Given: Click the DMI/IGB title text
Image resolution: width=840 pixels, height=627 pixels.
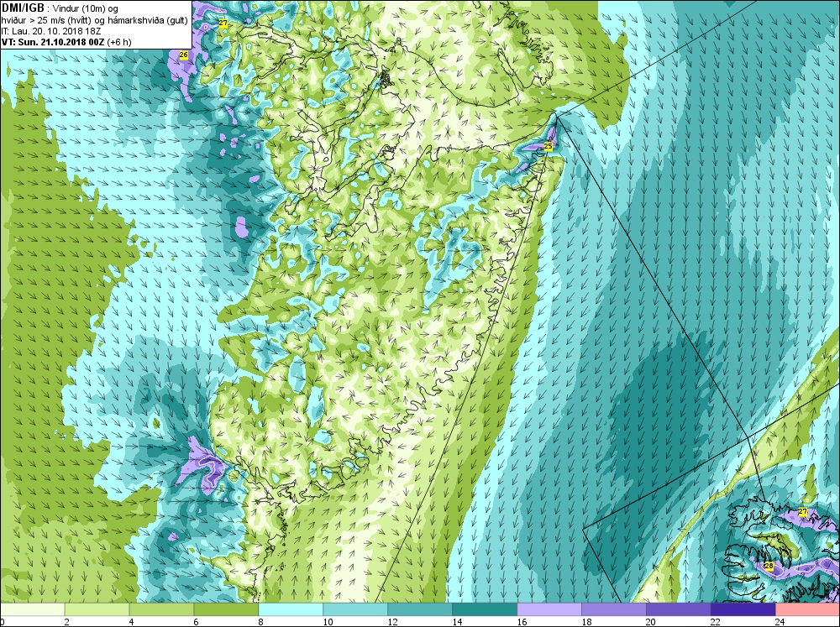Looking at the screenshot, I should (23, 8).
